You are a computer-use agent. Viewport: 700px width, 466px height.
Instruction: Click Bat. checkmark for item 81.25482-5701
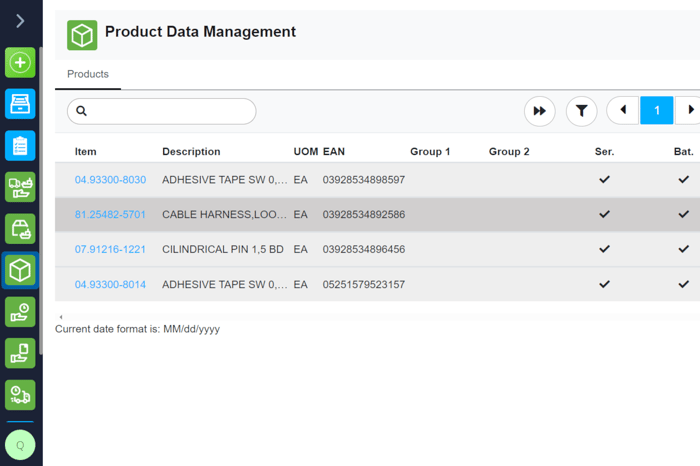pos(683,214)
